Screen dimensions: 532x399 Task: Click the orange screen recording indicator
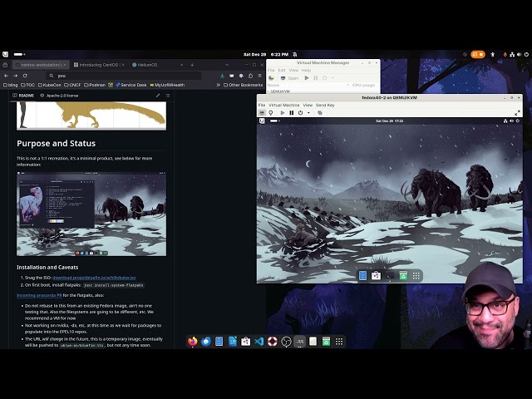click(x=478, y=54)
